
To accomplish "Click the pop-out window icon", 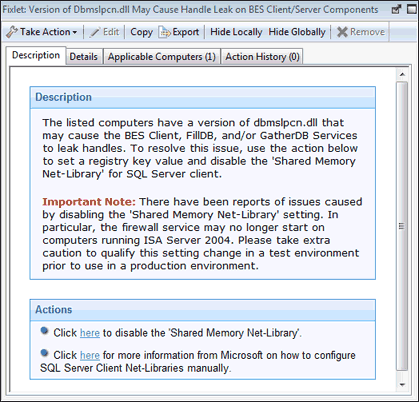I will 396,10.
